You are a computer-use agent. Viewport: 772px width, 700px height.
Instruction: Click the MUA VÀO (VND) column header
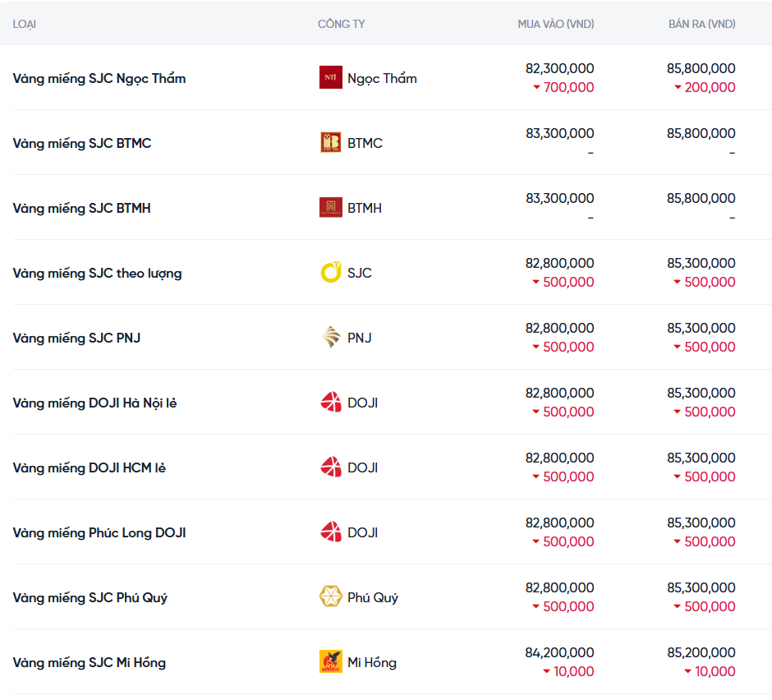coord(556,24)
